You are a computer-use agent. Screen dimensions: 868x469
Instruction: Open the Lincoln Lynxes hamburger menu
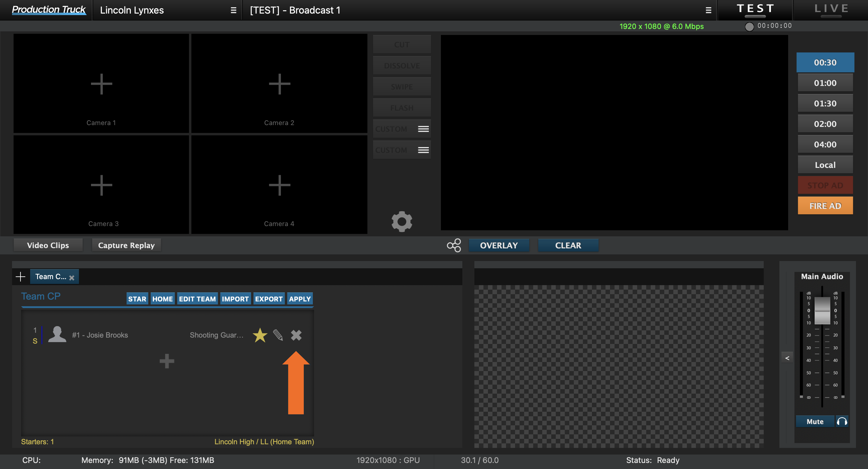pyautogui.click(x=233, y=11)
